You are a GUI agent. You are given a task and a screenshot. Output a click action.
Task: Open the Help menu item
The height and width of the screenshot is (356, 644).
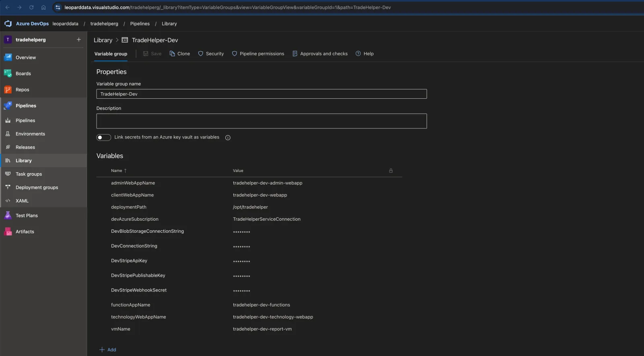[x=365, y=54]
